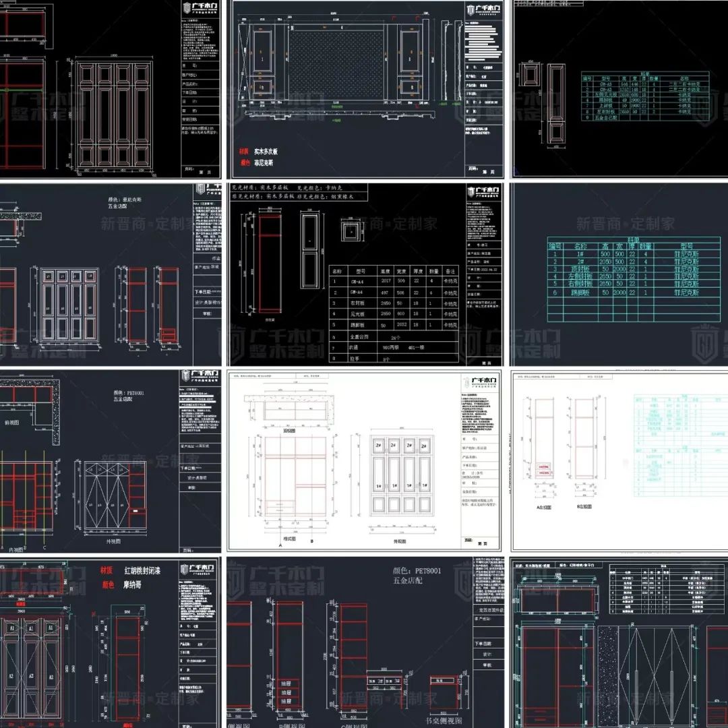Image resolution: width=728 pixels, height=728 pixels.
Task: Click the 广千木门 logo above the 红胡桃封闭漆 drawing
Action: pos(200,570)
